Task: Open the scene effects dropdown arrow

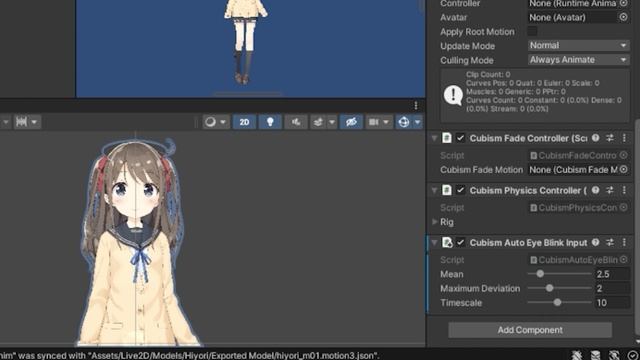Action: point(332,122)
